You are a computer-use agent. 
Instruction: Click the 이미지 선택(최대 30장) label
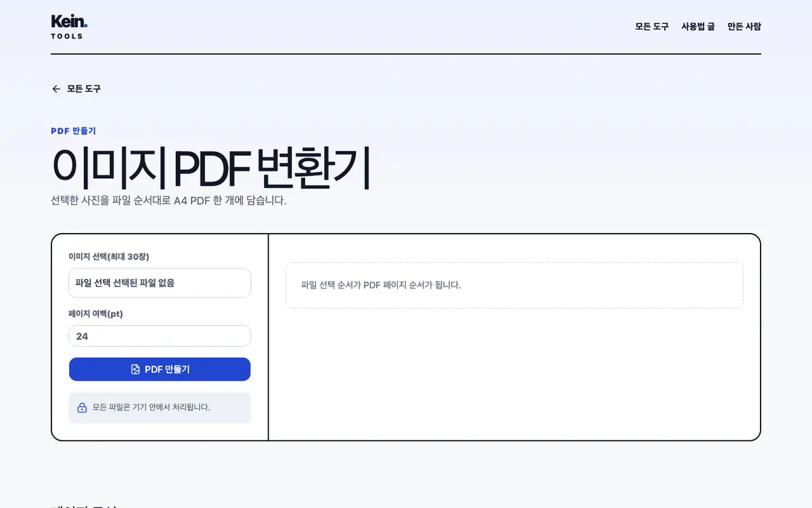[x=109, y=257]
